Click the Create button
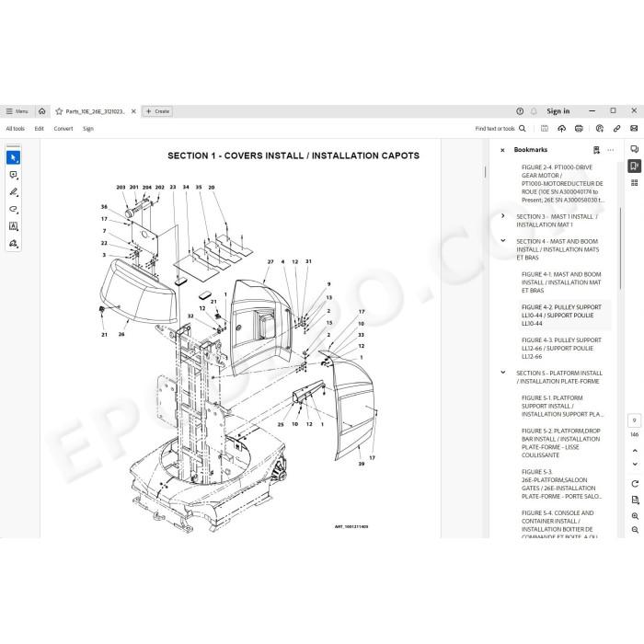 point(157,111)
